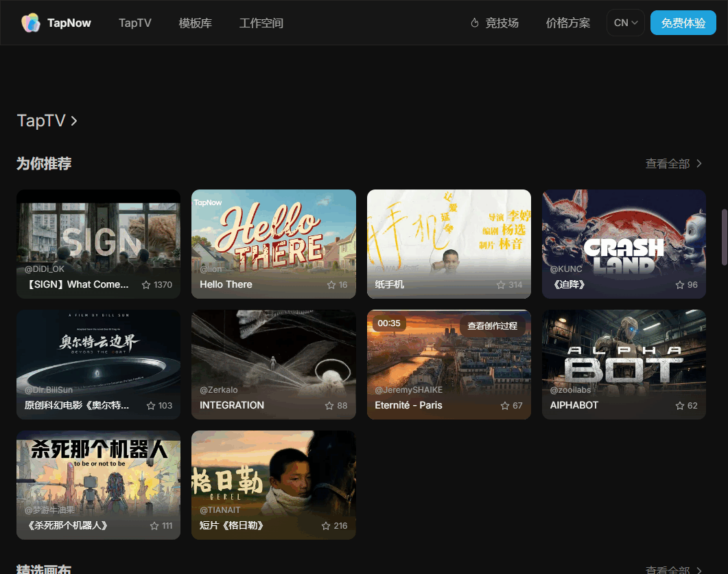Viewport: 728px width, 574px height.
Task: Click author @Dir.BillSun
Action: (49, 390)
